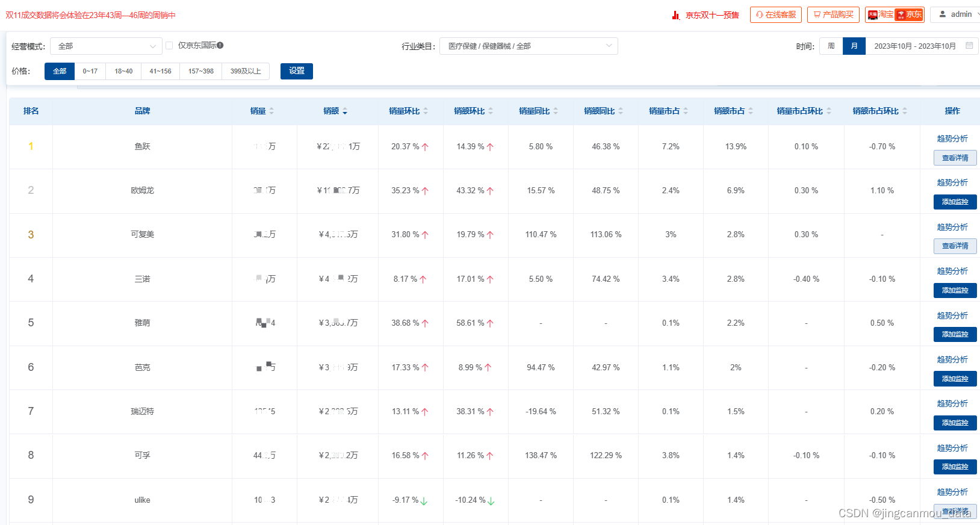The image size is (980, 525).
Task: Click the info icon beside 仅京东国际
Action: pos(220,45)
